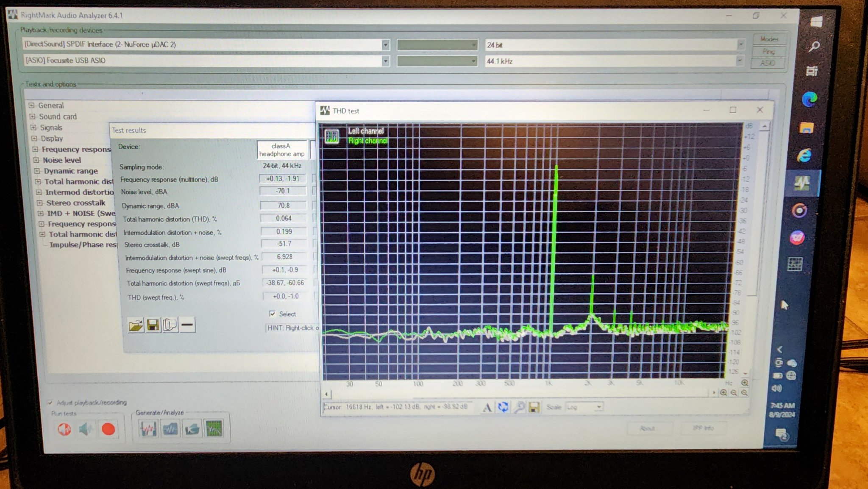Click the wrench graph settings icon
Screen dimensions: 868x489
pos(519,407)
